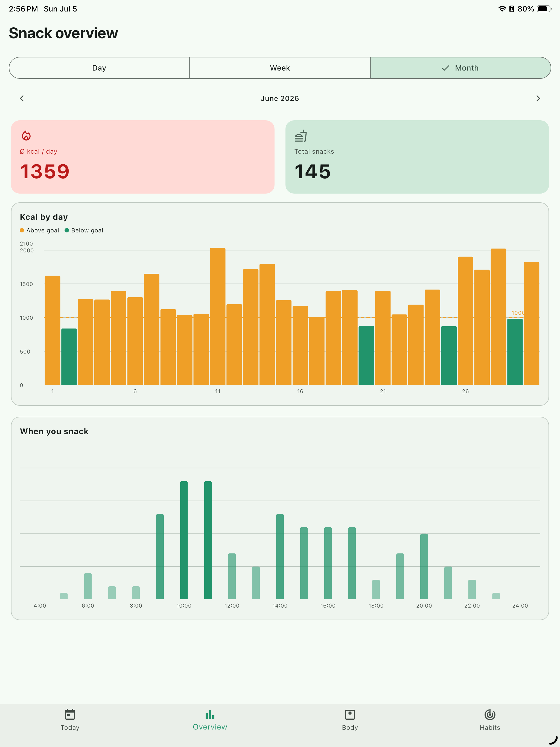Open Habits tab icon

click(x=490, y=714)
